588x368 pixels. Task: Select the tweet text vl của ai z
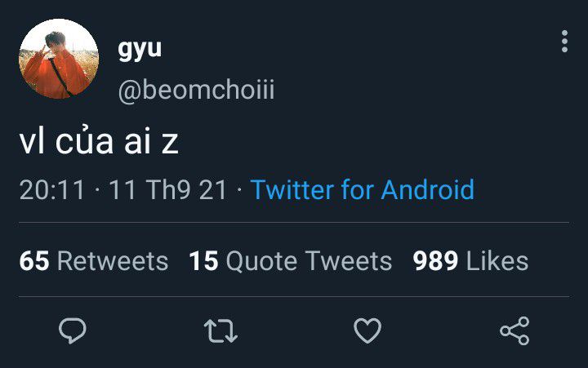coord(99,141)
